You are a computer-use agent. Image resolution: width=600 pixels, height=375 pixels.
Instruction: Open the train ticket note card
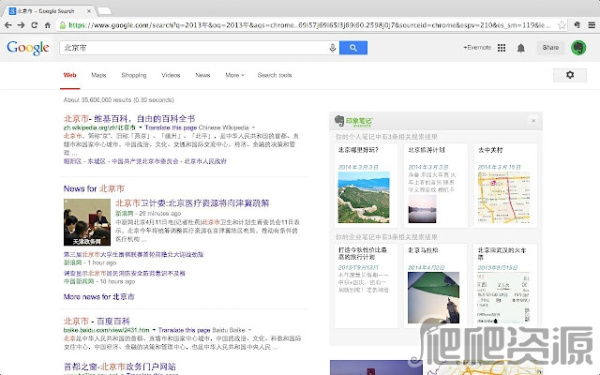tap(505, 286)
